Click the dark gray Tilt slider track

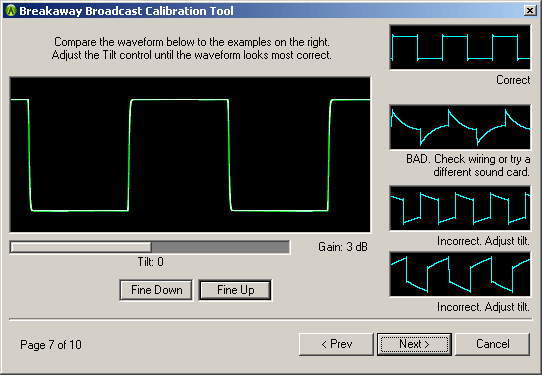[x=221, y=247]
